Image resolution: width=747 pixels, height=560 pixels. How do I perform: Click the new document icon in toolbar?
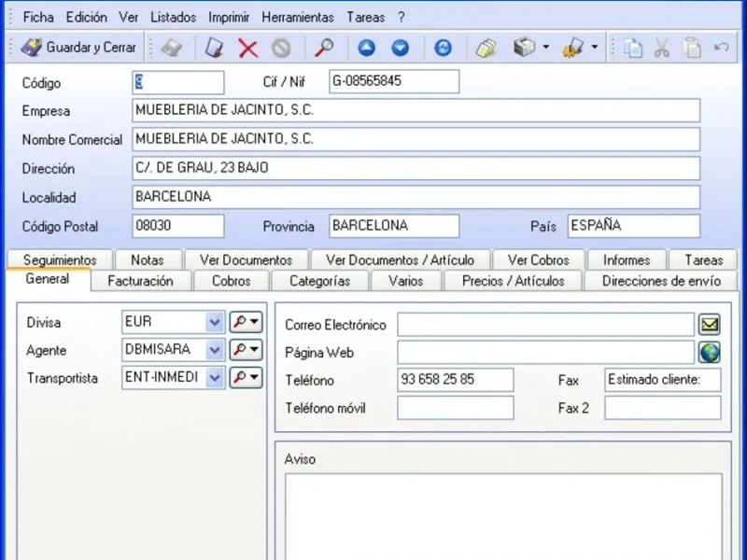[x=215, y=48]
